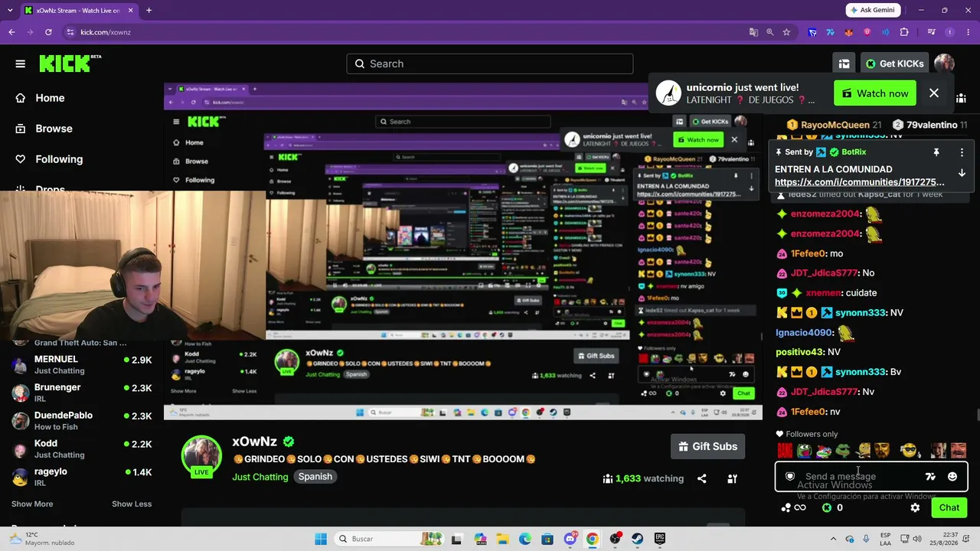This screenshot has width=980, height=551.
Task: Click 79valentino in top gifters leaderboard
Action: click(x=929, y=125)
